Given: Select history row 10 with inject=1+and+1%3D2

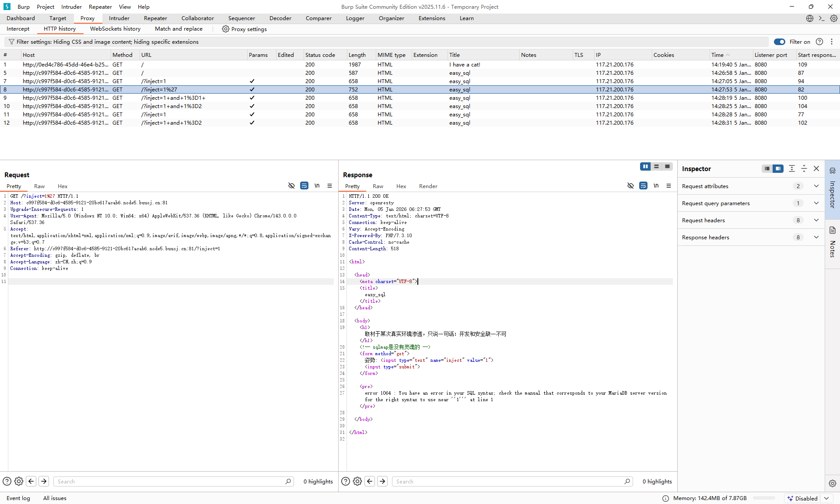Looking at the screenshot, I should pyautogui.click(x=420, y=106).
